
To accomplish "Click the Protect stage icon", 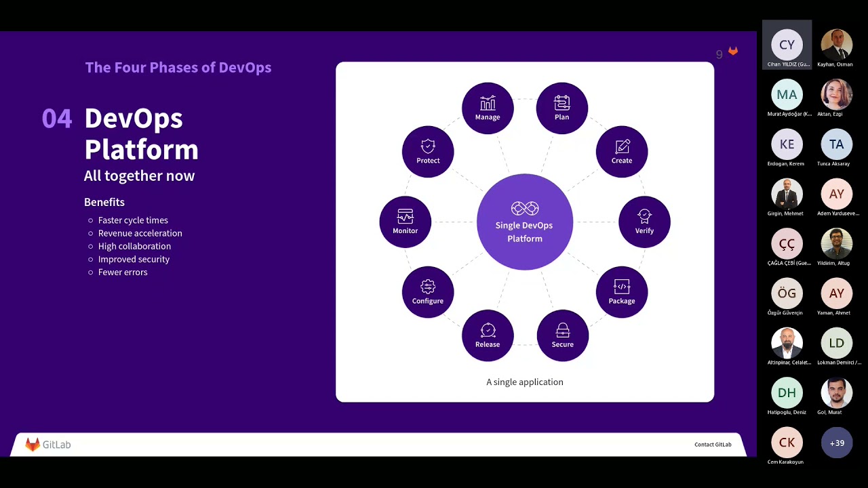I will pyautogui.click(x=428, y=151).
